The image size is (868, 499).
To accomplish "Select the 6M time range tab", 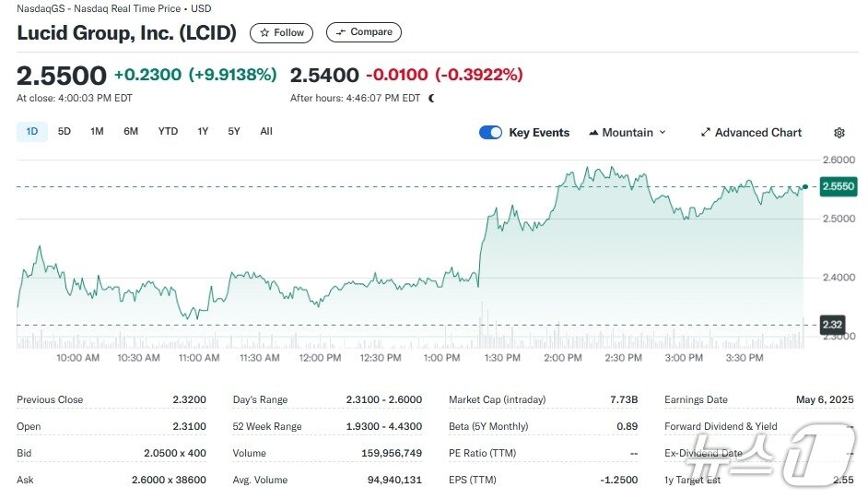I will (x=131, y=131).
